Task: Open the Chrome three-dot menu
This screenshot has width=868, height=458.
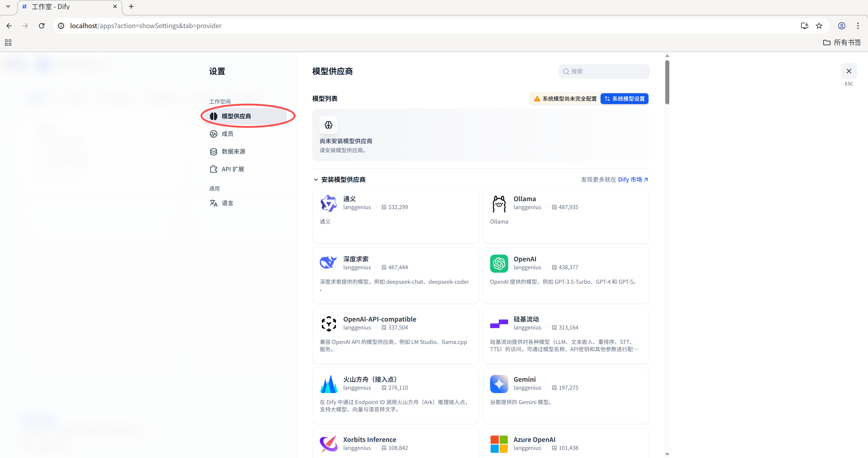Action: (858, 26)
